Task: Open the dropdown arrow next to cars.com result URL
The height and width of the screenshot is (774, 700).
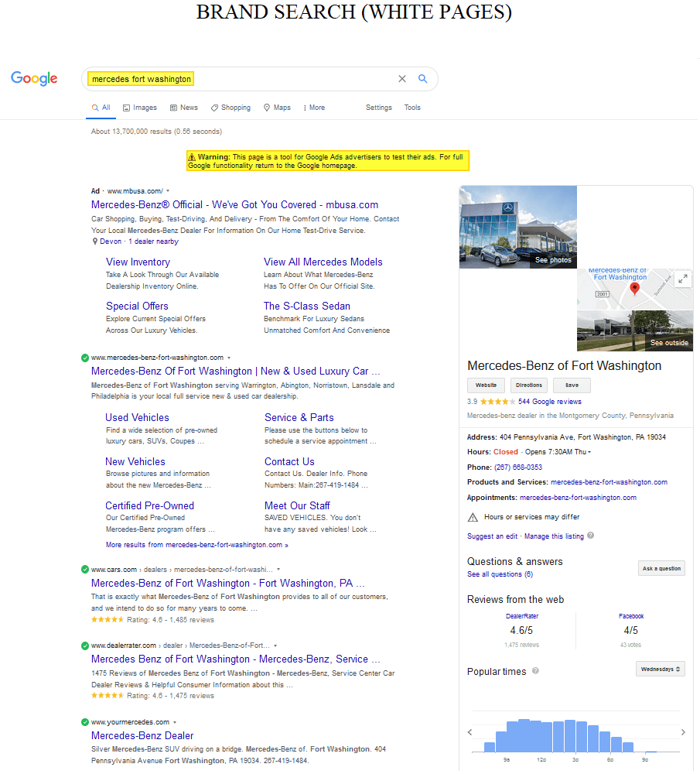Action: click(278, 570)
